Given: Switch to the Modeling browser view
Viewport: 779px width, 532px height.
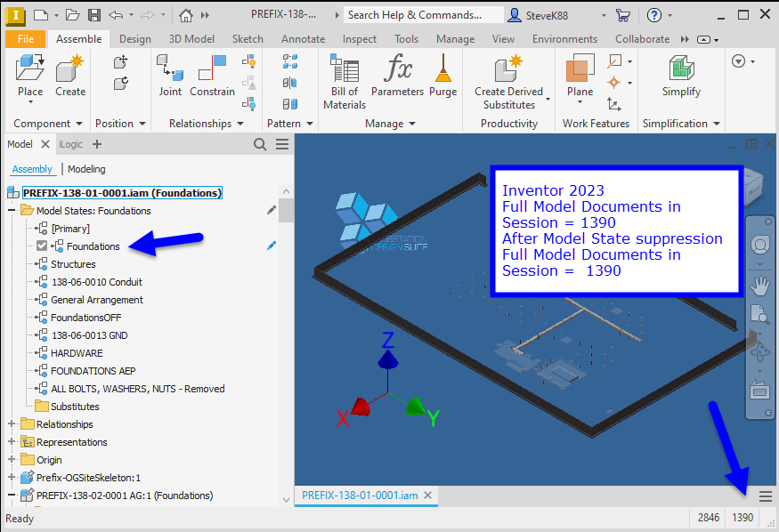Looking at the screenshot, I should pos(86,169).
